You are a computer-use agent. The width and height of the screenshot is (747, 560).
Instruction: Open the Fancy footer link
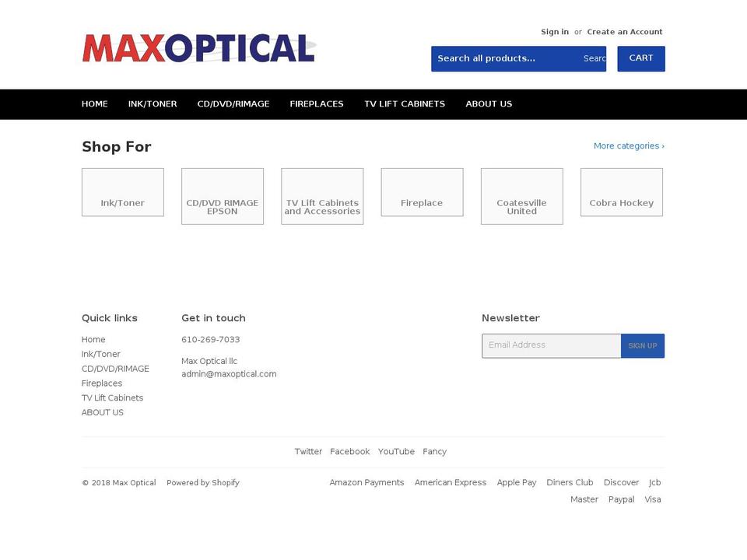[x=434, y=451]
